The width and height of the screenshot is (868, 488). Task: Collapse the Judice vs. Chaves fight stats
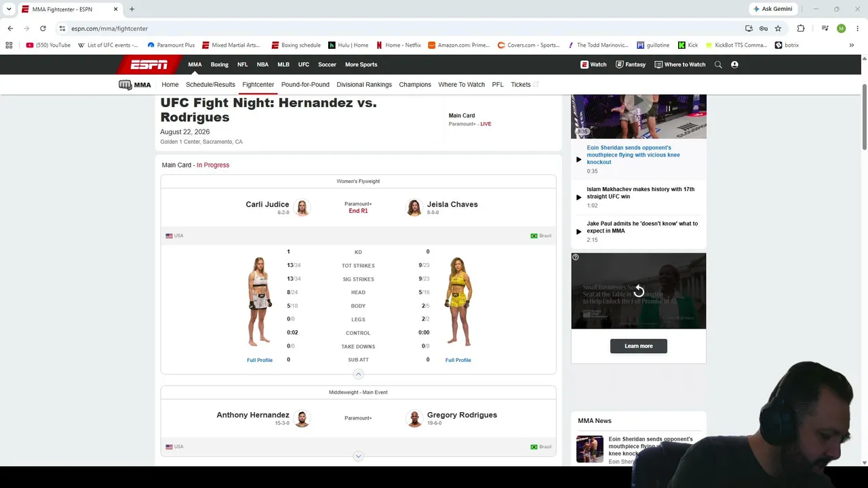pos(358,374)
